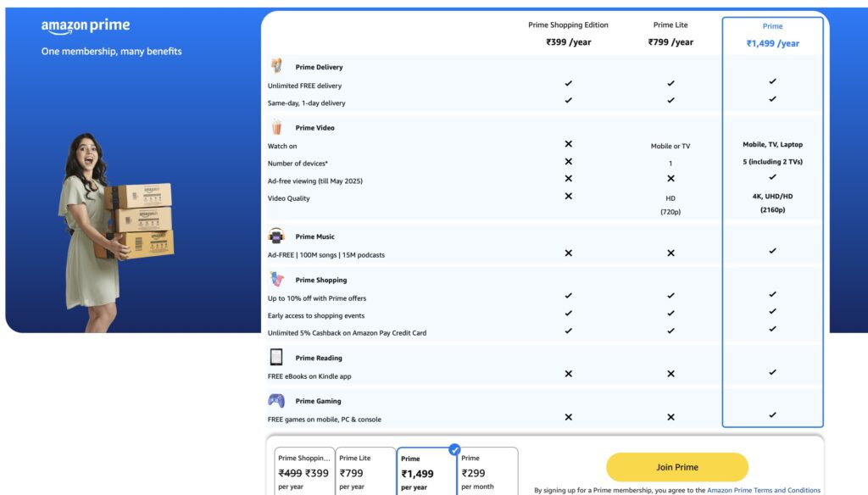Click 'One membership, many benefits' tagline
868x495 pixels.
point(111,52)
